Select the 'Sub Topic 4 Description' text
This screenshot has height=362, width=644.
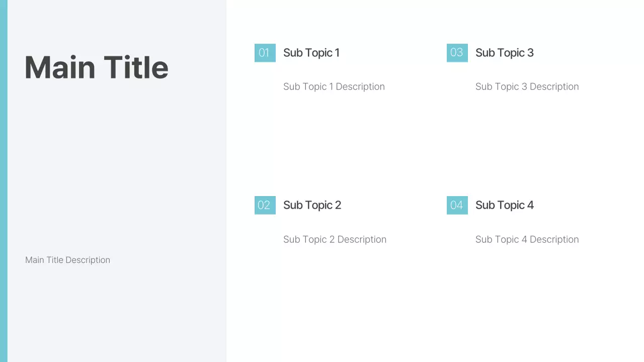click(x=527, y=239)
